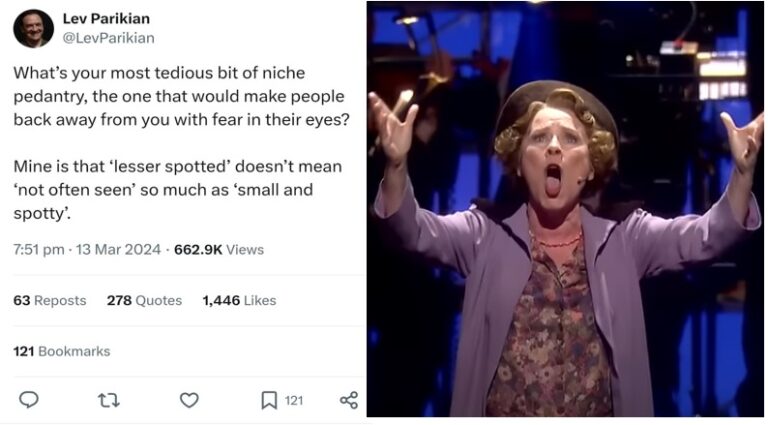The height and width of the screenshot is (425, 768).
Task: Click the 121 Bookmarks count text
Action: (x=61, y=351)
